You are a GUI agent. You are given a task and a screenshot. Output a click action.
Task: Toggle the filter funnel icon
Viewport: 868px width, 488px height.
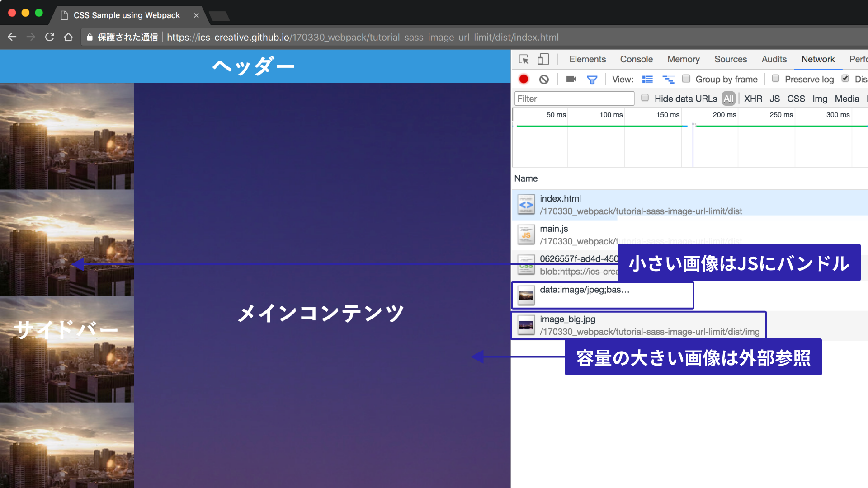tap(592, 80)
